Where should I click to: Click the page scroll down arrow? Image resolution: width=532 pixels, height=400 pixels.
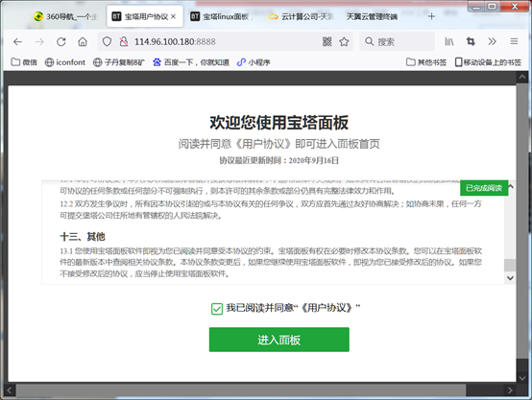[x=522, y=377]
